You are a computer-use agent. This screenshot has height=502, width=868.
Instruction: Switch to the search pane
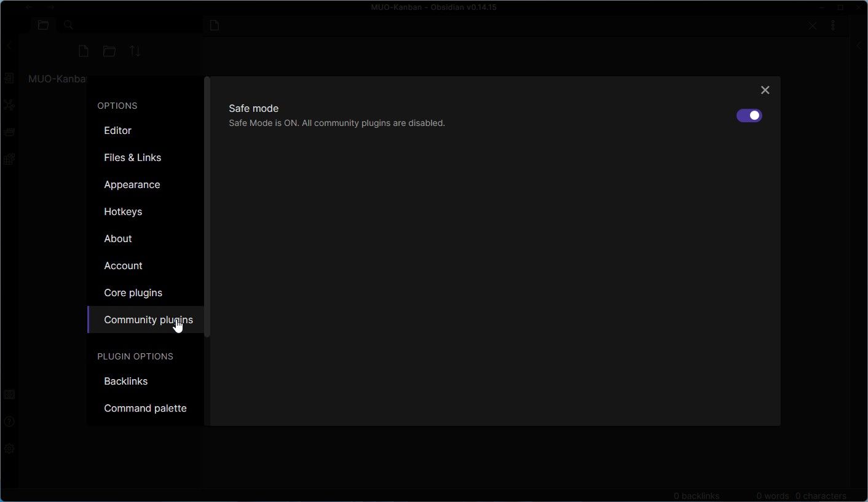(68, 25)
